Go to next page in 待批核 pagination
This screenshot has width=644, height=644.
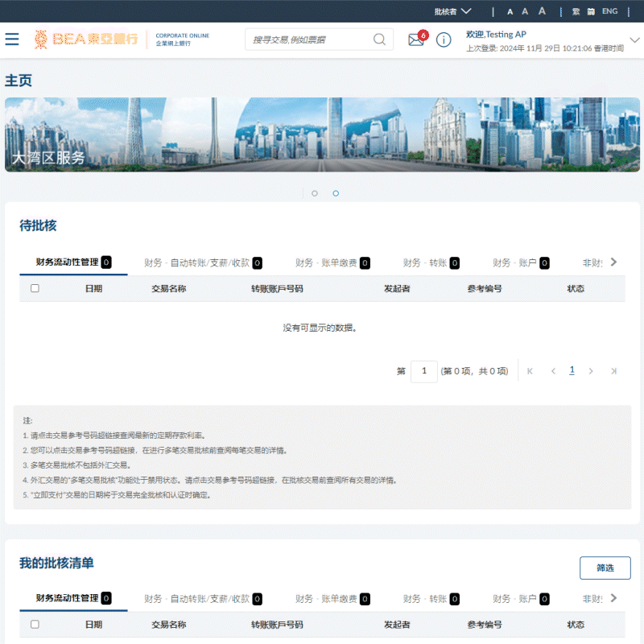coord(591,371)
